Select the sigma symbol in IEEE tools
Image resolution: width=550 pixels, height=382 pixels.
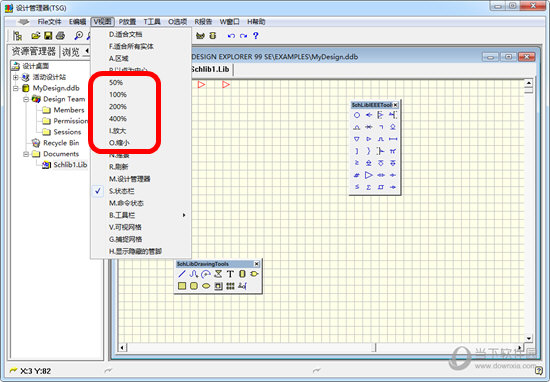click(x=369, y=187)
